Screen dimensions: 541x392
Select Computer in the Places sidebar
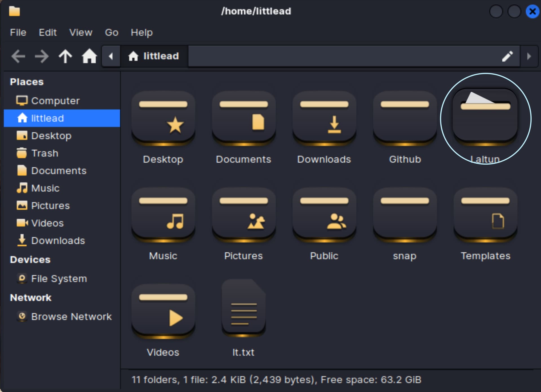62,101
